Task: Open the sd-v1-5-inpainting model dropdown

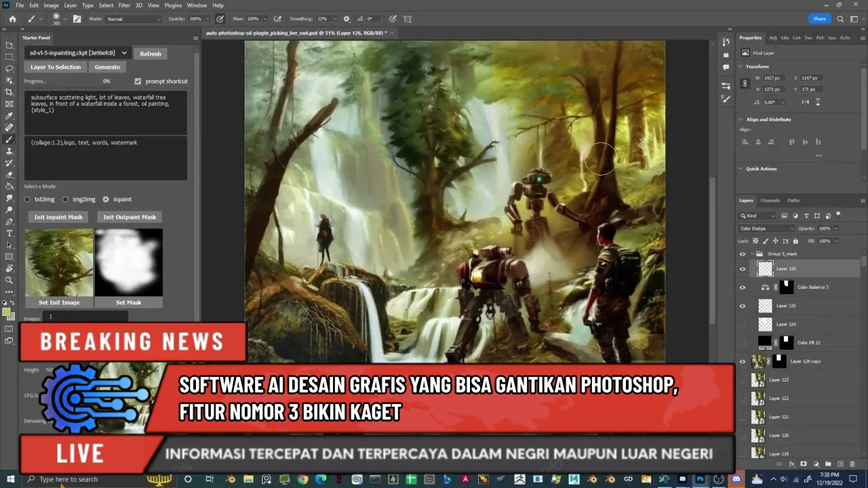Action: (x=78, y=53)
